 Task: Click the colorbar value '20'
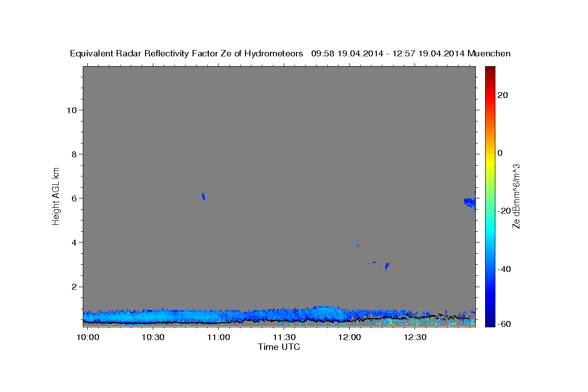coord(503,95)
